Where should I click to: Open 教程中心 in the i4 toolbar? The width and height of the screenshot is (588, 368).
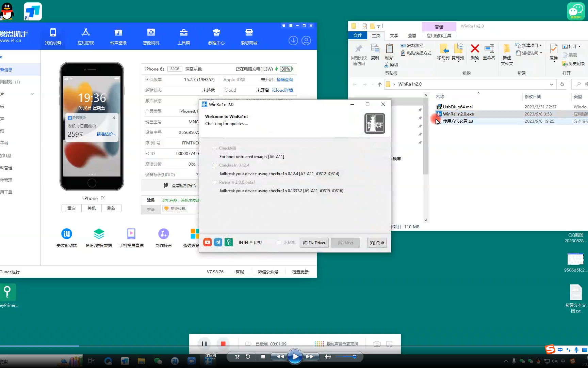216,36
